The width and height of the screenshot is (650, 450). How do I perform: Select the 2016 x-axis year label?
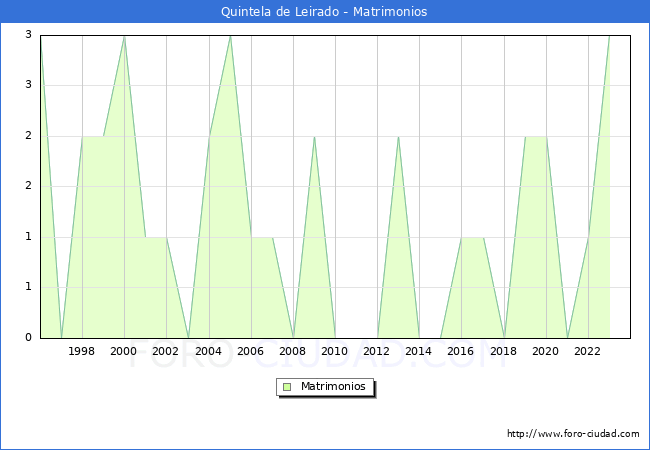461,351
